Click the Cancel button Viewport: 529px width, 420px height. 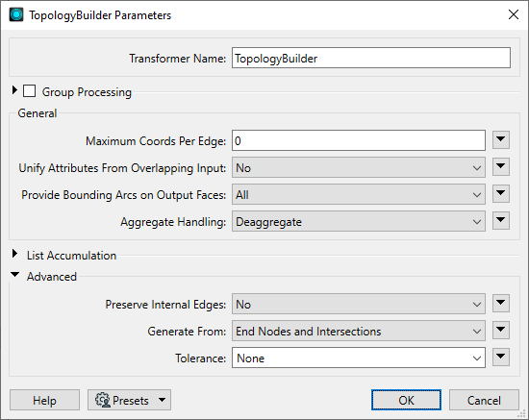484,400
